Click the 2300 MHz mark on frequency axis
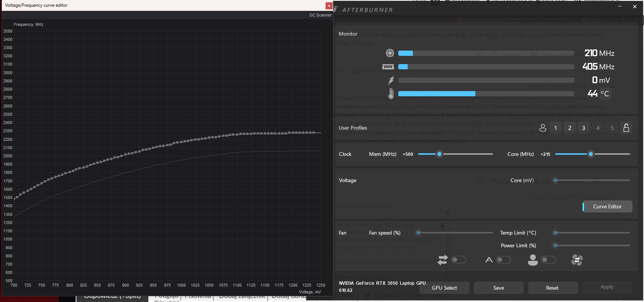This screenshot has height=302, width=644. 8,131
